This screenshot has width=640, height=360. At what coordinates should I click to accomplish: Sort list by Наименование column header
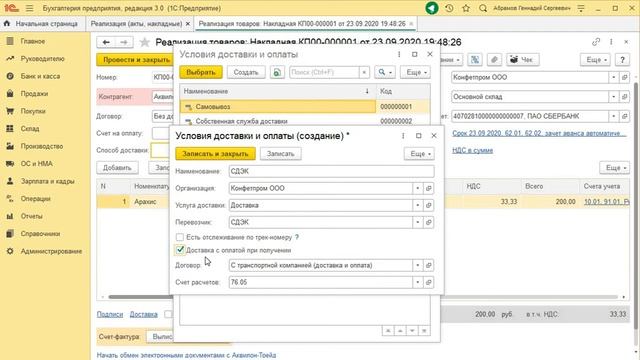(x=278, y=91)
